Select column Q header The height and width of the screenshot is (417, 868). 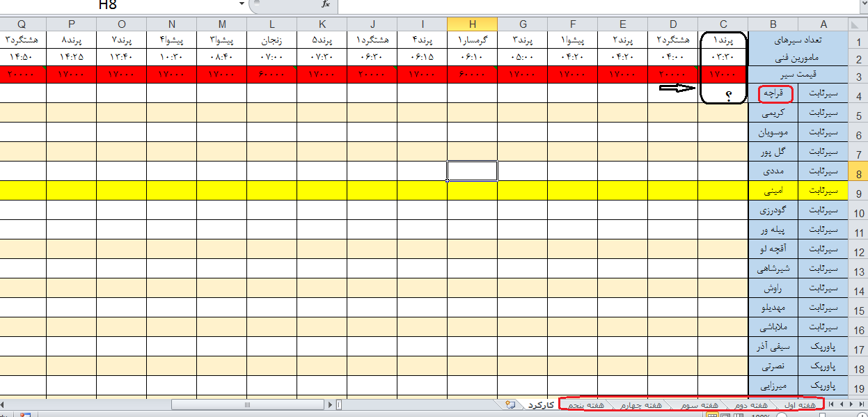23,24
